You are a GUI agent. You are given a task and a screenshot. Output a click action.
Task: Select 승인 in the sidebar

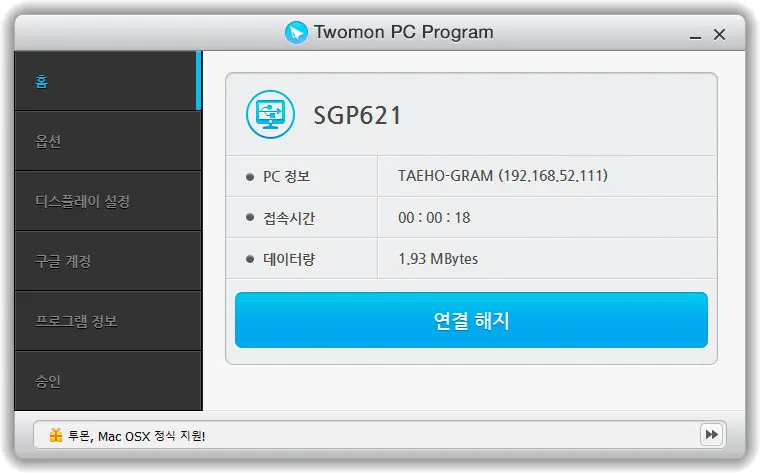(108, 381)
